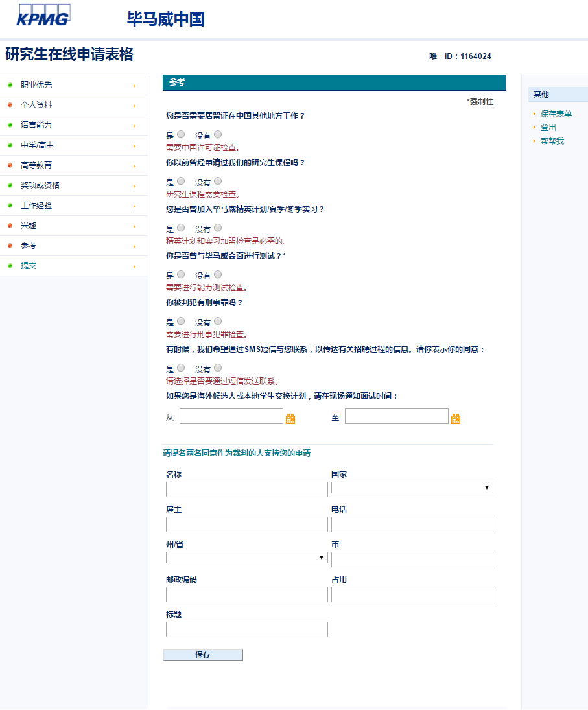Select 没有 for needing a residence permit
Viewport: 588px width, 710px height.
click(x=218, y=134)
